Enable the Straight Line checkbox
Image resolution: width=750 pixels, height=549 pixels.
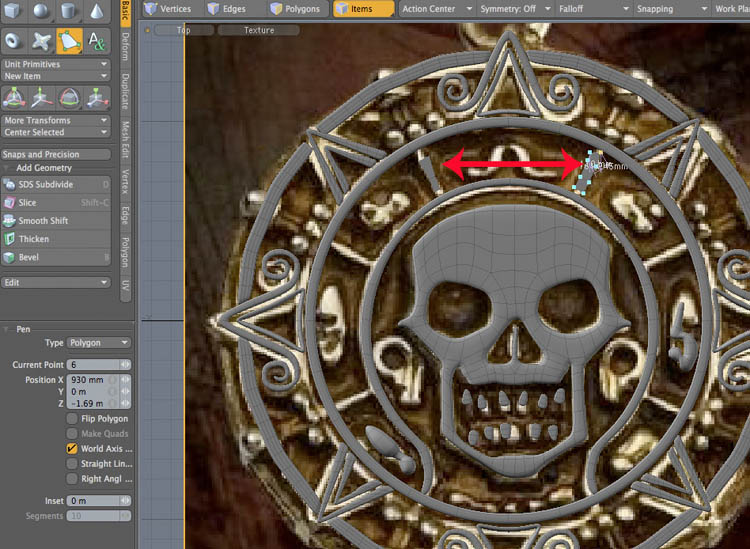point(72,464)
